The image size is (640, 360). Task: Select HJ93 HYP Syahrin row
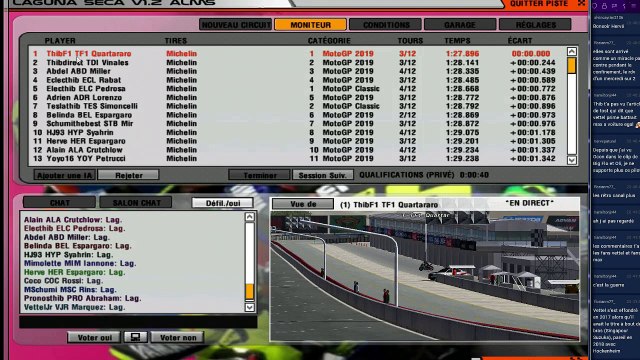coord(297,133)
